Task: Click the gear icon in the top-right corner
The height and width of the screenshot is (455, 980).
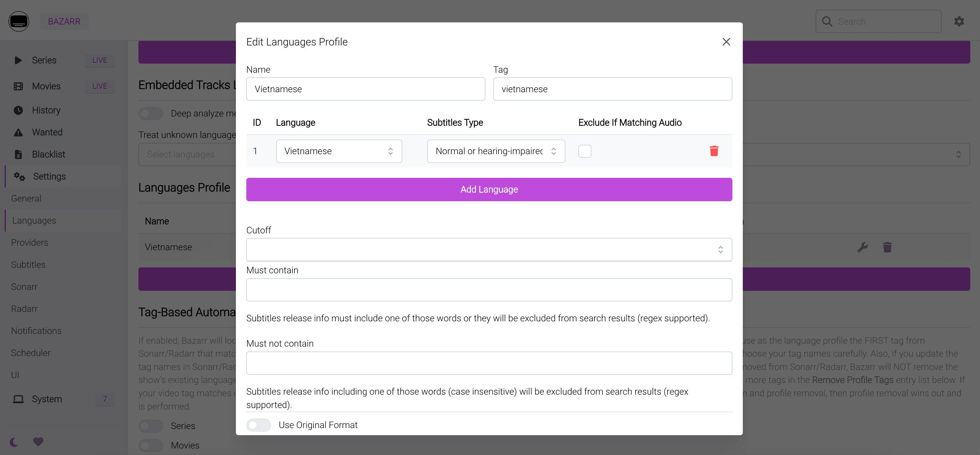Action: click(x=959, y=21)
